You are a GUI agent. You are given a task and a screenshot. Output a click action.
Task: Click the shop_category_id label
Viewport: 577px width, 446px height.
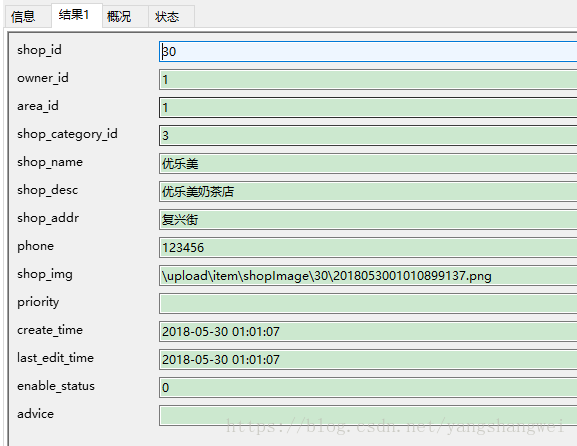[67, 134]
